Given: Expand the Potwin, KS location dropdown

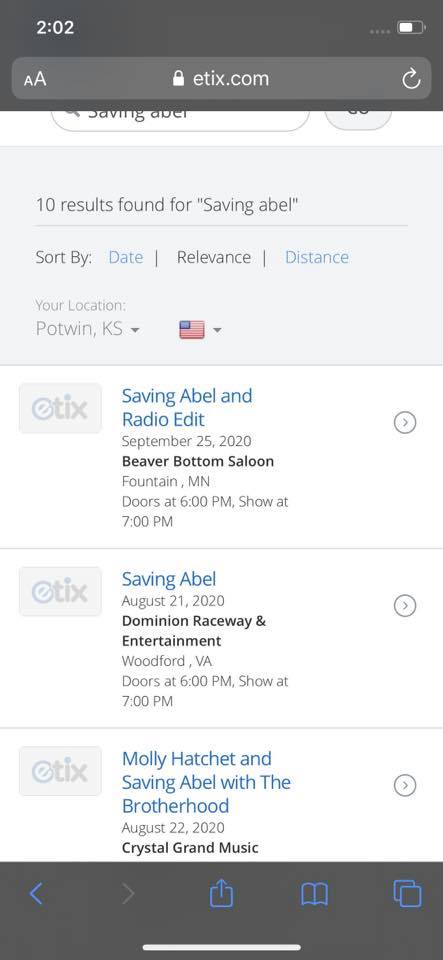Looking at the screenshot, I should 87,329.
